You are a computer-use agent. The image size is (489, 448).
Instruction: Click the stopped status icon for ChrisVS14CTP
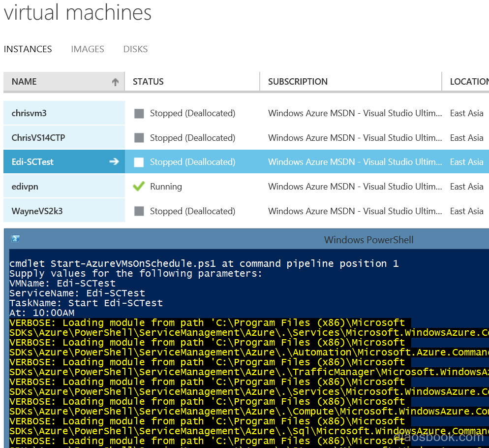(x=139, y=138)
